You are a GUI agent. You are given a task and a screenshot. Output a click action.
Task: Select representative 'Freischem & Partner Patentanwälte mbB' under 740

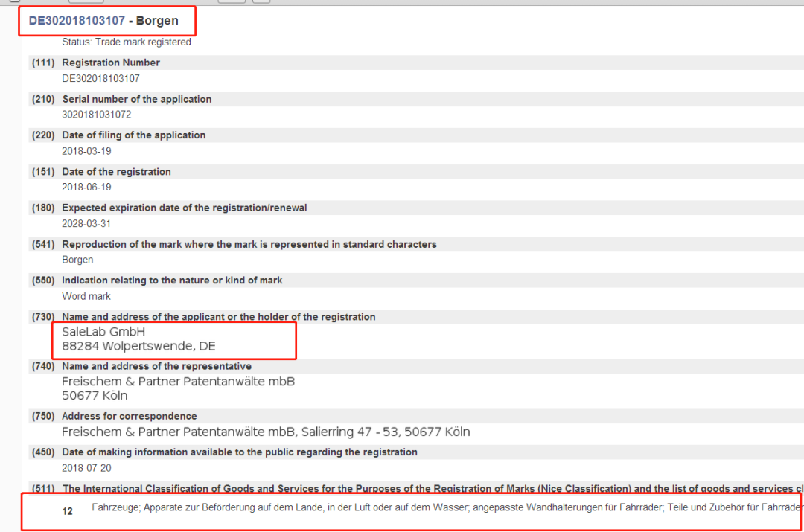[179, 381]
